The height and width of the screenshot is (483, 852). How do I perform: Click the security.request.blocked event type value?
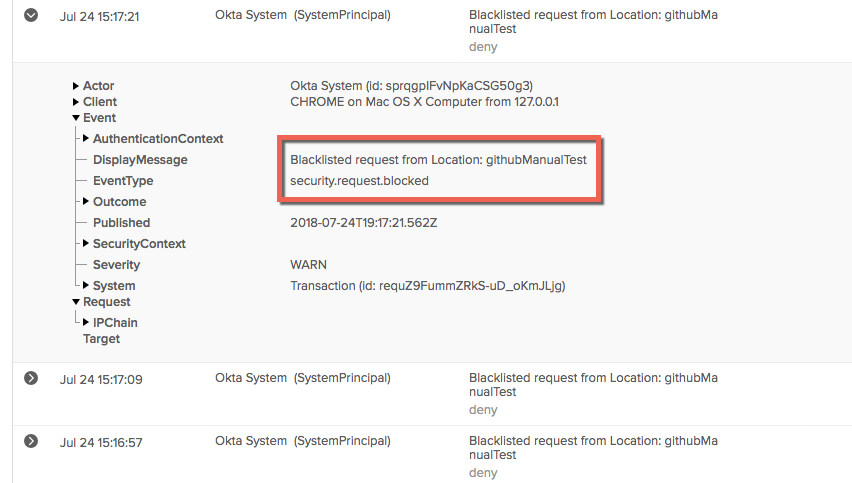[359, 180]
